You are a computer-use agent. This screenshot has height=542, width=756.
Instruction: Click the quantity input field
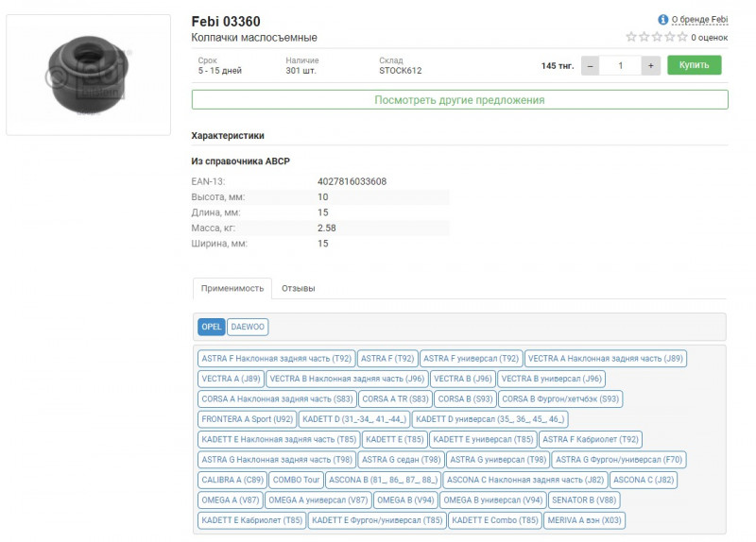(620, 65)
